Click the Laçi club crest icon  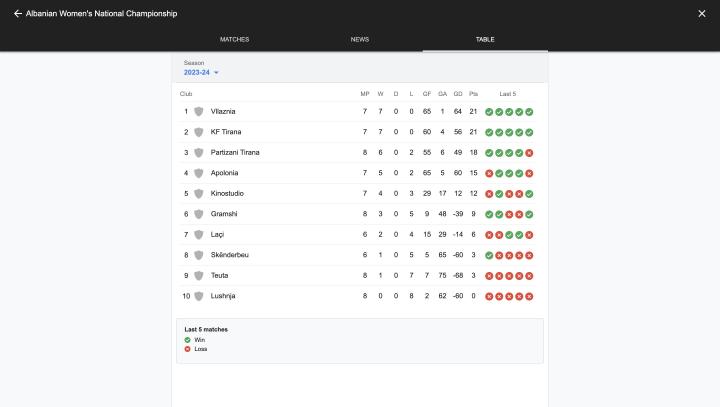pyautogui.click(x=199, y=235)
